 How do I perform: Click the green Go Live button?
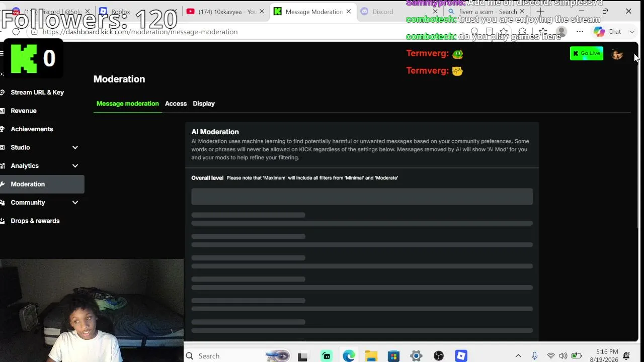(587, 53)
